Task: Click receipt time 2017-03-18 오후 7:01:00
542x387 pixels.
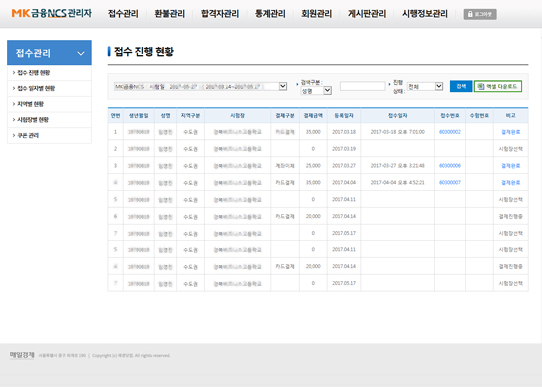Action: (x=398, y=132)
